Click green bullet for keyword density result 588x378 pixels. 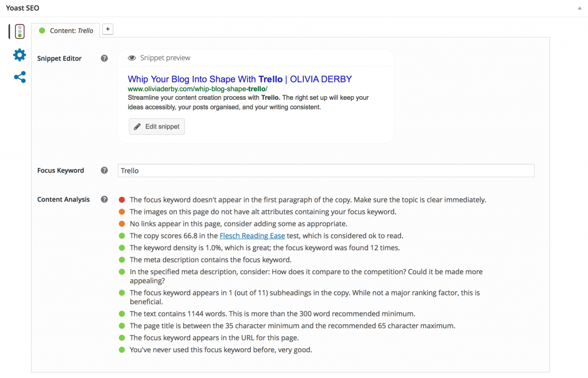(122, 248)
